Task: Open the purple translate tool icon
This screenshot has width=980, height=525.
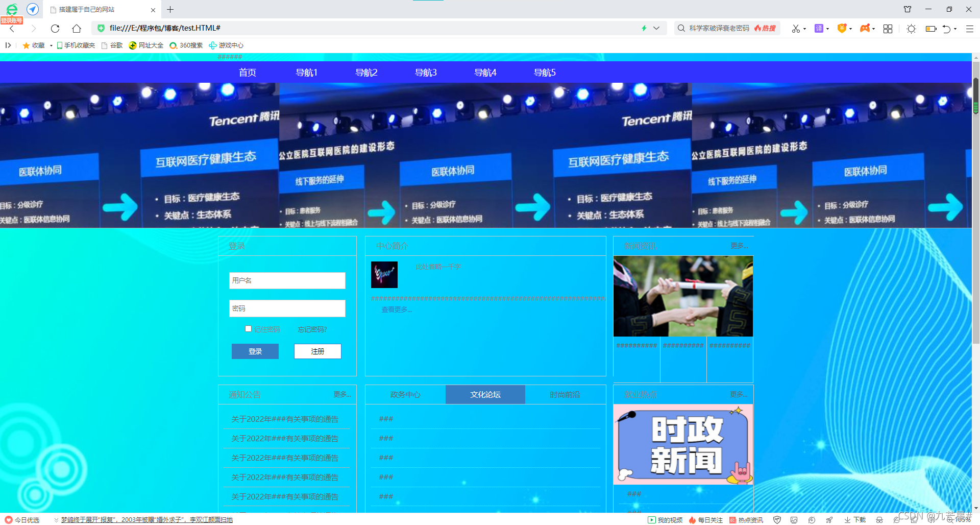Action: tap(819, 29)
